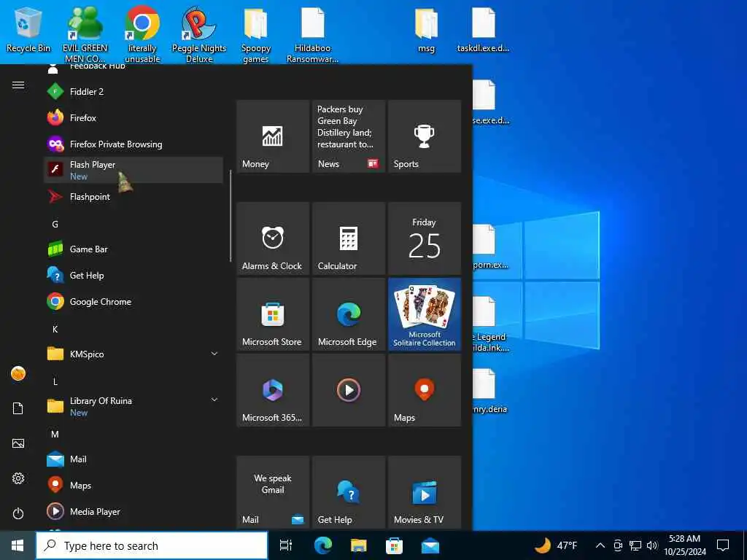Select the Peggle Nights Deluxe shortcut
The image size is (747, 560).
click(x=199, y=35)
